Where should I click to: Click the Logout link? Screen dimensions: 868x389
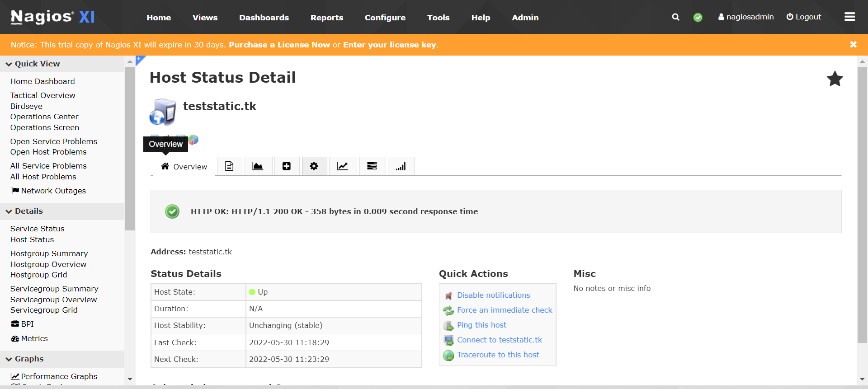coord(803,17)
